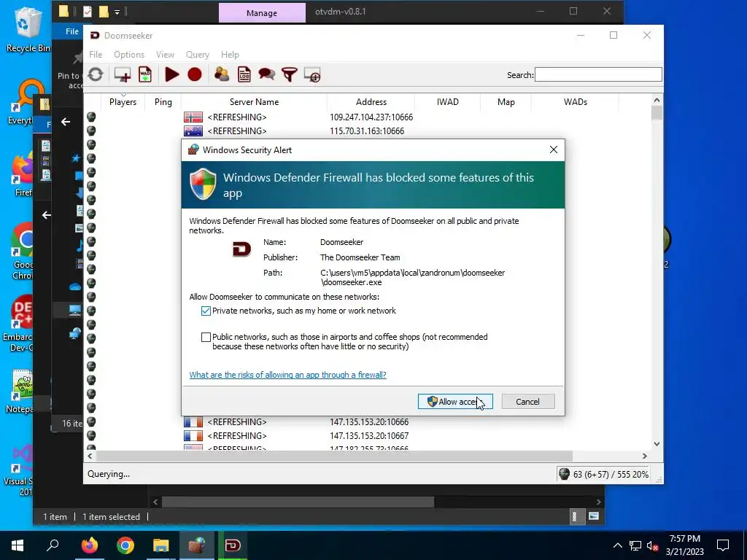Open the Doomseeker File menu

click(x=96, y=55)
